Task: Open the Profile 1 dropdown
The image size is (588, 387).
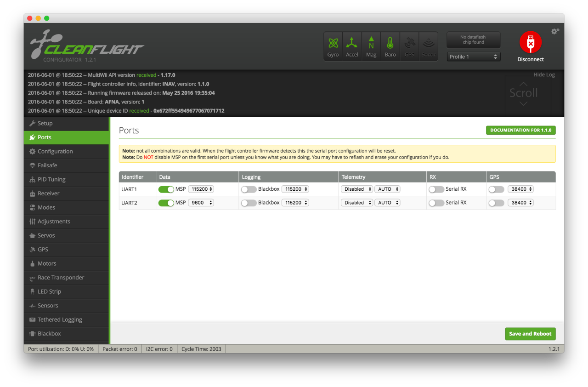Action: click(473, 56)
